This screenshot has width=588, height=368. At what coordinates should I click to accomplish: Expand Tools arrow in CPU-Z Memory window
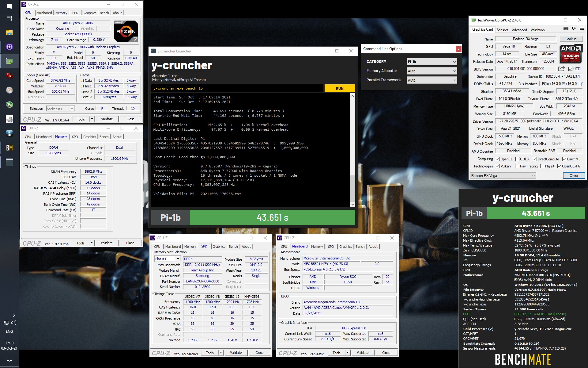click(x=91, y=243)
